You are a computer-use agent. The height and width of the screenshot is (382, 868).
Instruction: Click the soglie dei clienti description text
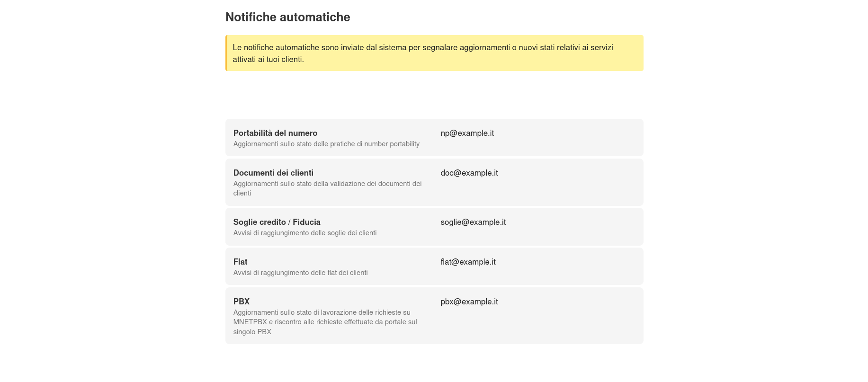pos(304,233)
